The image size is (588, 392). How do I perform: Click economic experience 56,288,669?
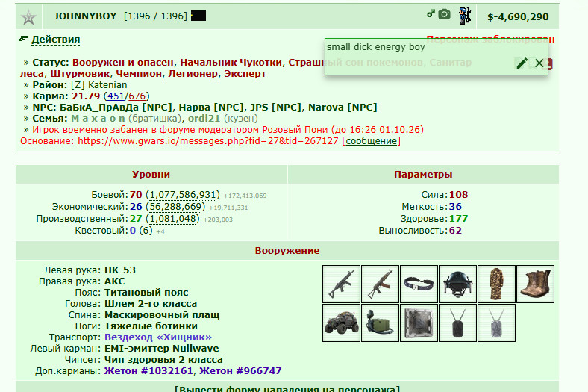pyautogui.click(x=176, y=207)
